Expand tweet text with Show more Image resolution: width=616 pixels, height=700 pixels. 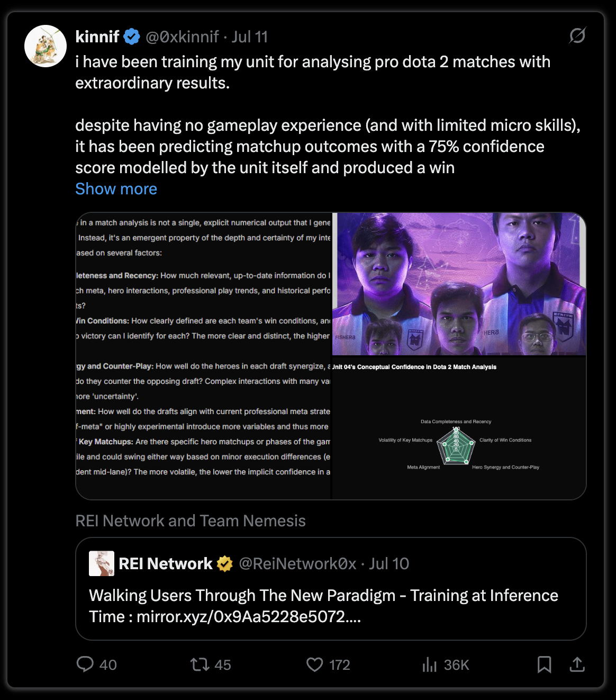tap(116, 189)
